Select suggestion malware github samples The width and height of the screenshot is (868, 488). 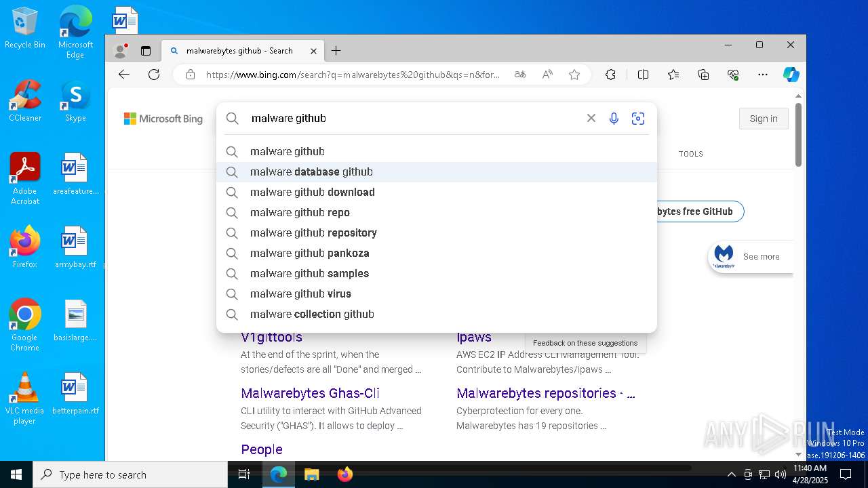[x=437, y=273]
